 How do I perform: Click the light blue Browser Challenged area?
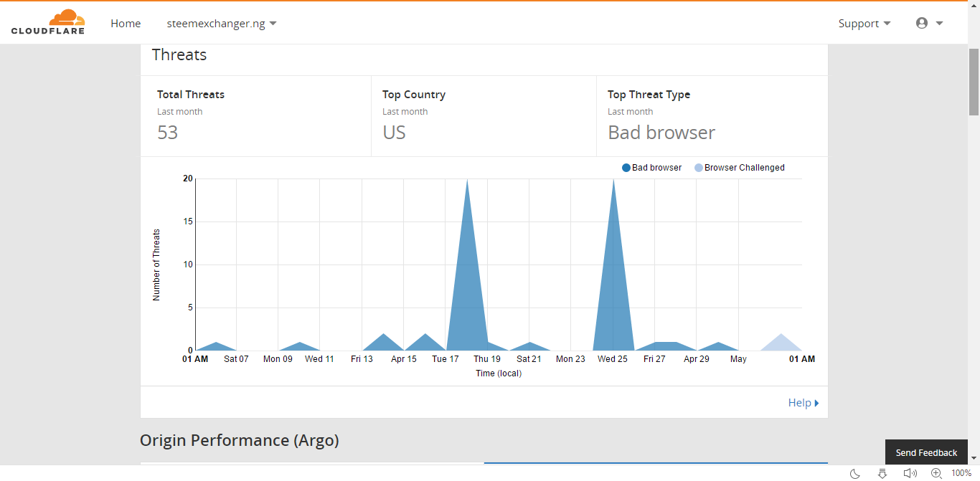pyautogui.click(x=781, y=344)
